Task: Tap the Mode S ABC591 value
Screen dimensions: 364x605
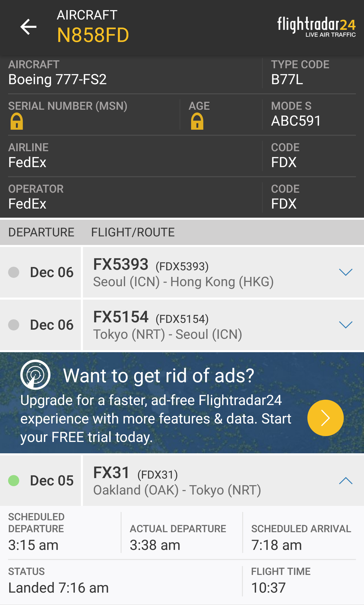Action: (x=296, y=121)
